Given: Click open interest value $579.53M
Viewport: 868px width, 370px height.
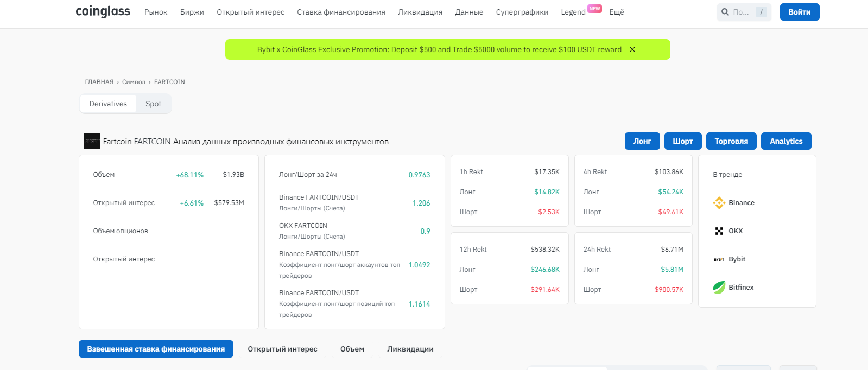Looking at the screenshot, I should coord(229,203).
